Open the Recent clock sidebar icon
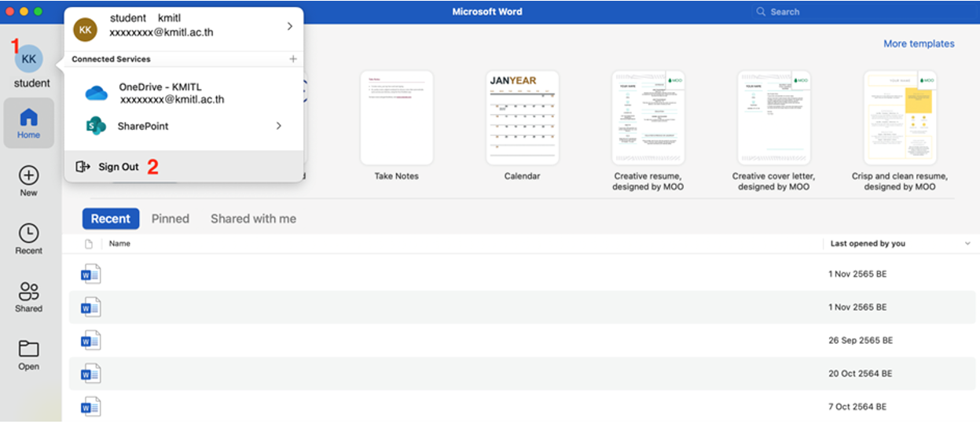The width and height of the screenshot is (980, 424). pos(29,234)
